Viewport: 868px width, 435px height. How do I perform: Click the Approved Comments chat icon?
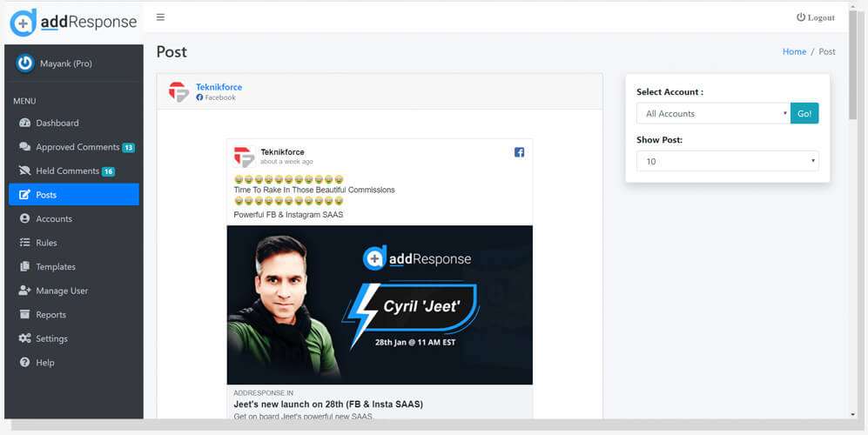click(25, 147)
